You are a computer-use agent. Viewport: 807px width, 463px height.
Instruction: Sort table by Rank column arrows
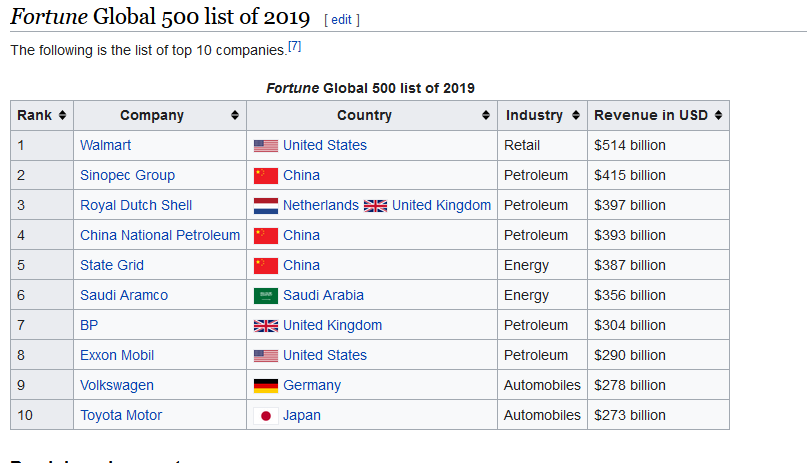(x=62, y=115)
